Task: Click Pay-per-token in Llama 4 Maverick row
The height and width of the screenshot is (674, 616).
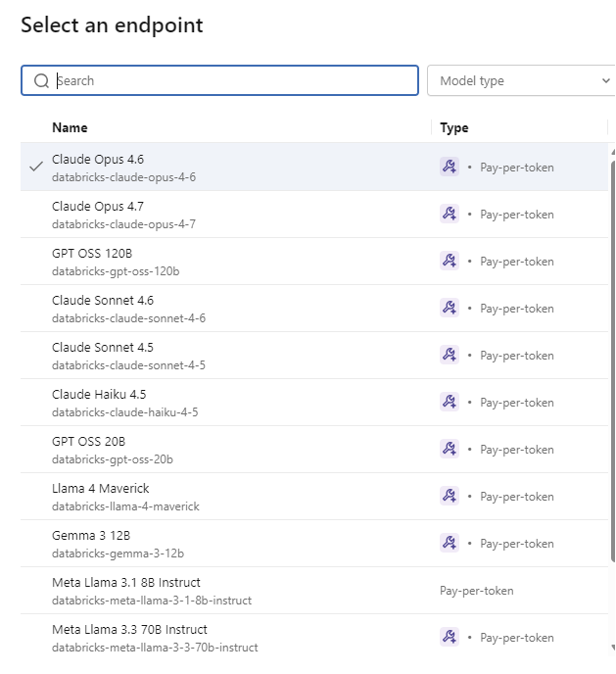Action: point(517,497)
